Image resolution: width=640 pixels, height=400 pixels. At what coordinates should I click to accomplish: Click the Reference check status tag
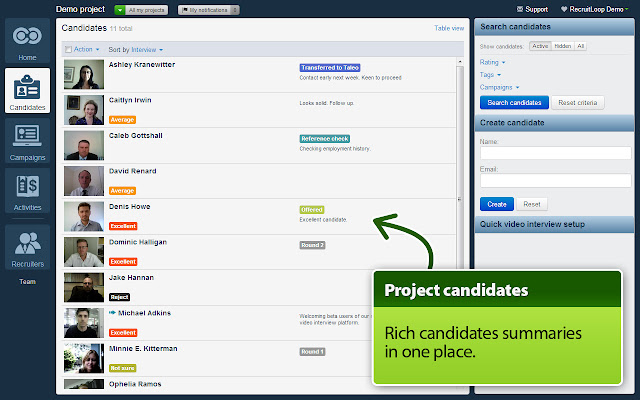(x=324, y=139)
